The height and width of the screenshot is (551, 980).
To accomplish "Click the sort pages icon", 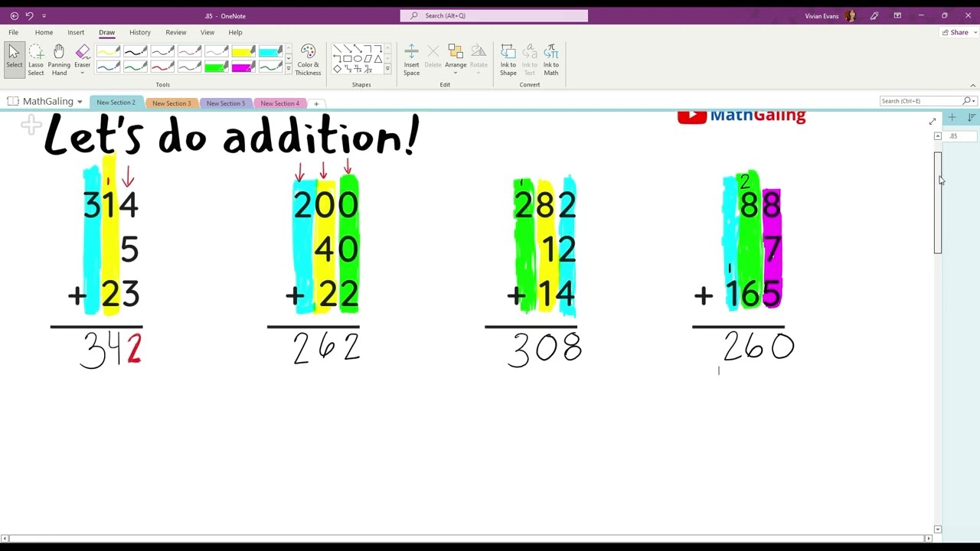I will [971, 117].
